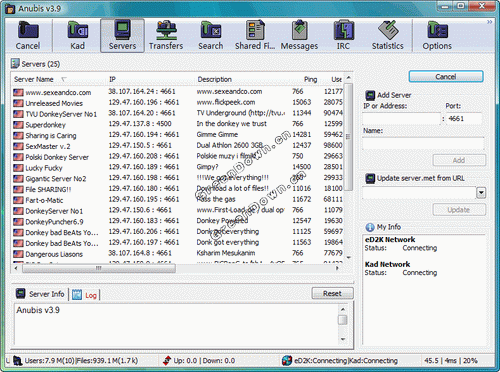Sort by Ping column header
This screenshot has height=372, width=500.
pyautogui.click(x=310, y=79)
